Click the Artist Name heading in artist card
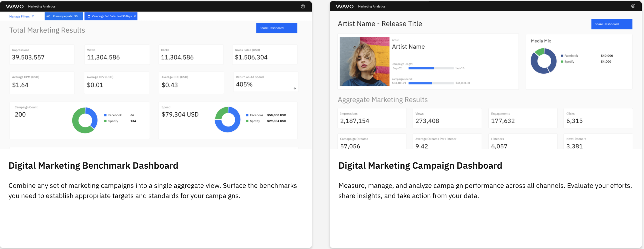This screenshot has height=249, width=644. pyautogui.click(x=408, y=47)
